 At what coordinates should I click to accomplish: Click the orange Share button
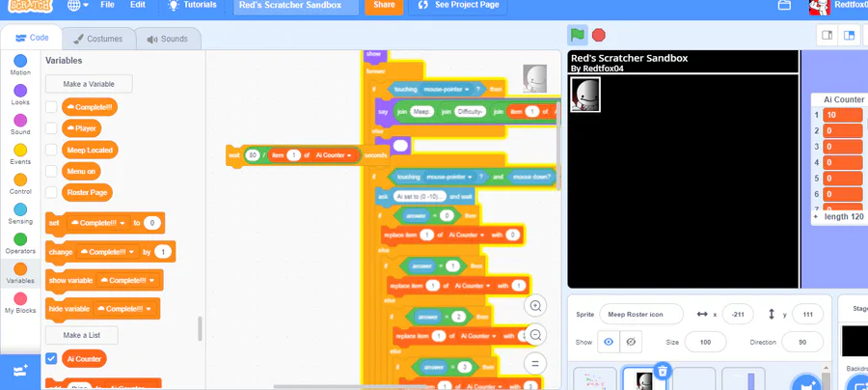coord(384,6)
